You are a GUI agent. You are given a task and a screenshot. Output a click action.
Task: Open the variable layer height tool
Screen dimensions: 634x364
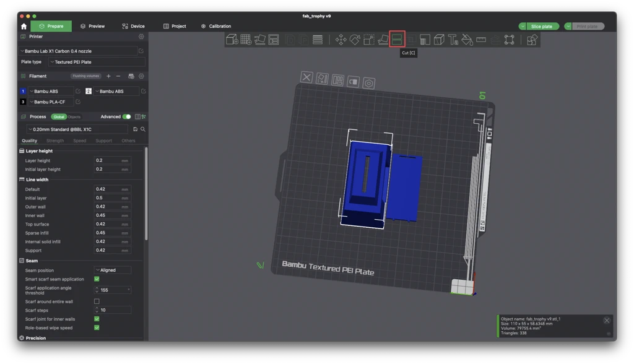[318, 39]
